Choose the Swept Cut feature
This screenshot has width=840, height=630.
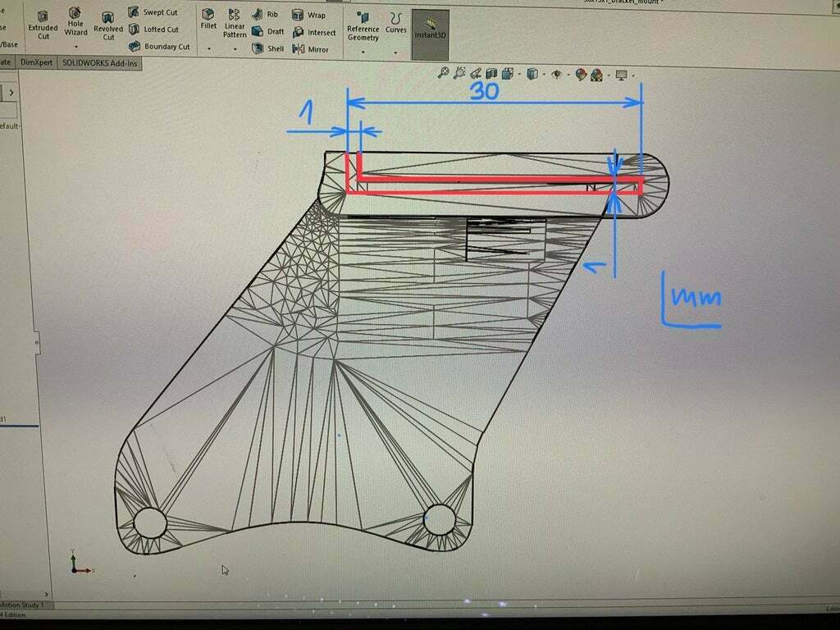[153, 12]
